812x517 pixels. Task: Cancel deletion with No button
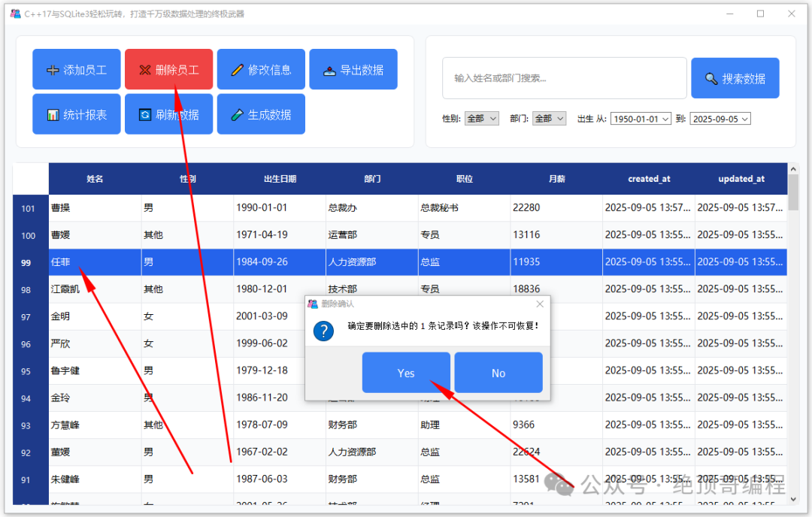click(x=498, y=373)
